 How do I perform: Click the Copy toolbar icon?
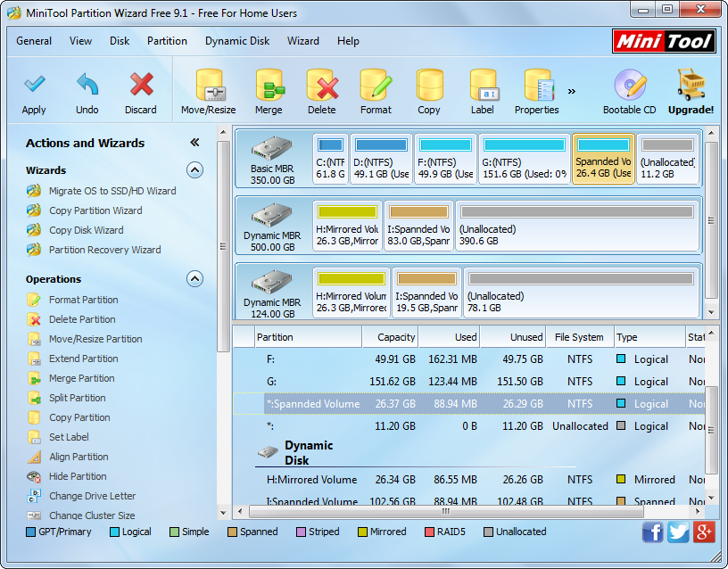point(429,85)
